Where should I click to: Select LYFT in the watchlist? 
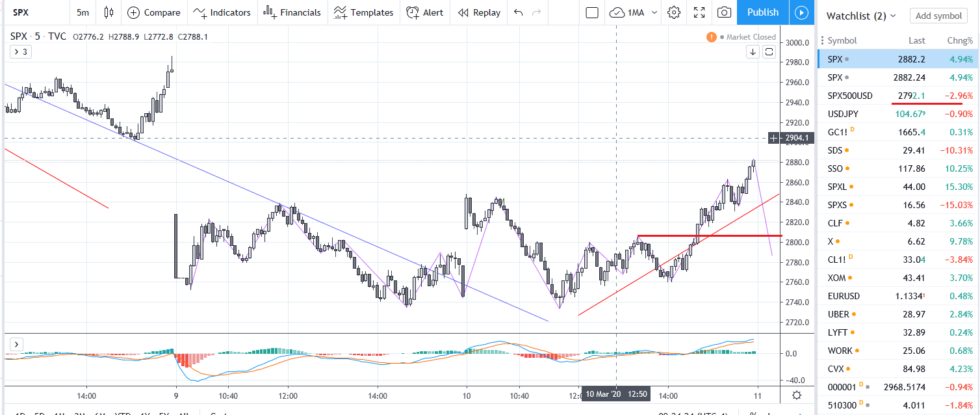898,332
